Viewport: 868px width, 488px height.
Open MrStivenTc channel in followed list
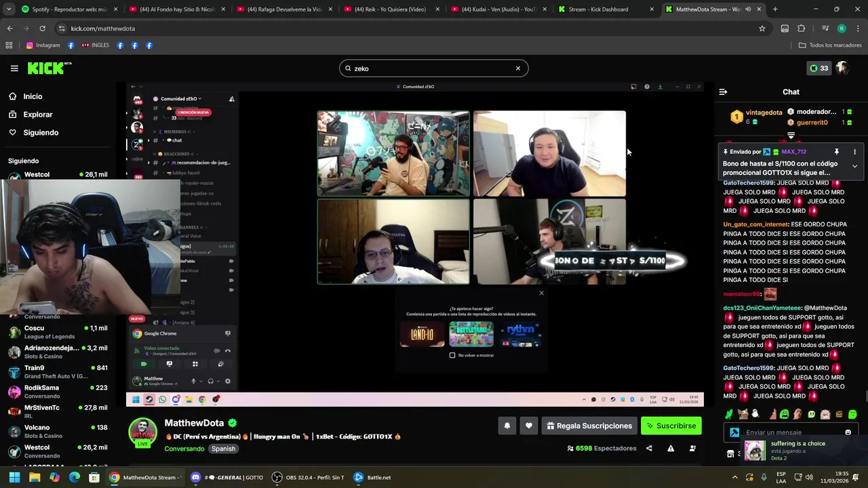(58, 411)
